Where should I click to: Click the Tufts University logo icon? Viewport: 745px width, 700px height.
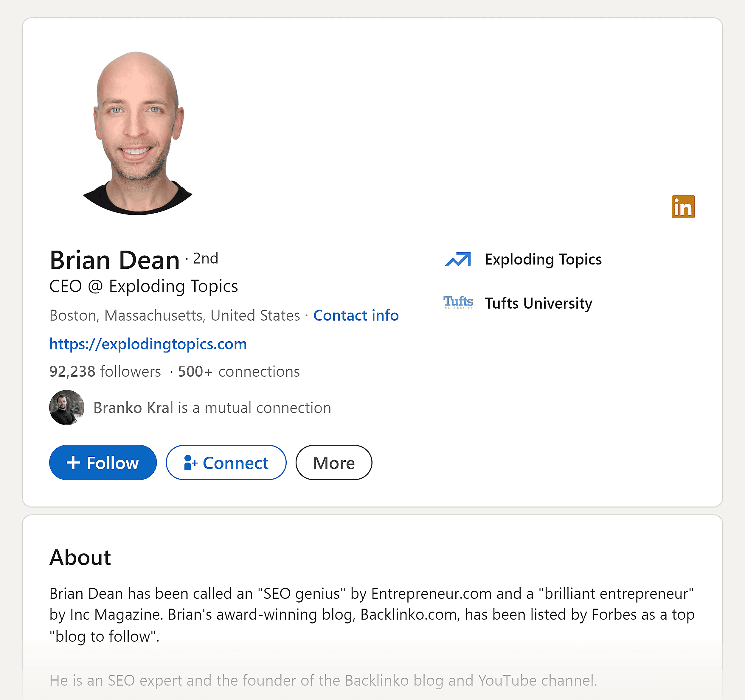458,302
